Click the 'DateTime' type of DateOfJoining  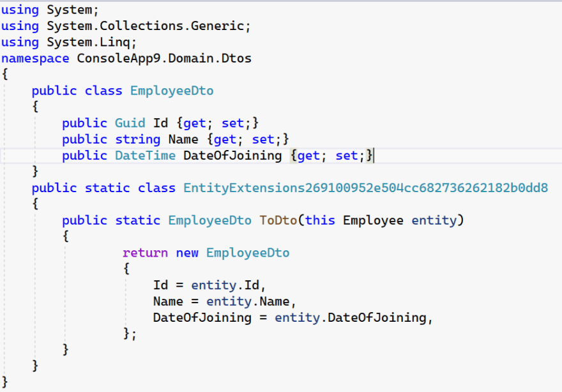(145, 156)
